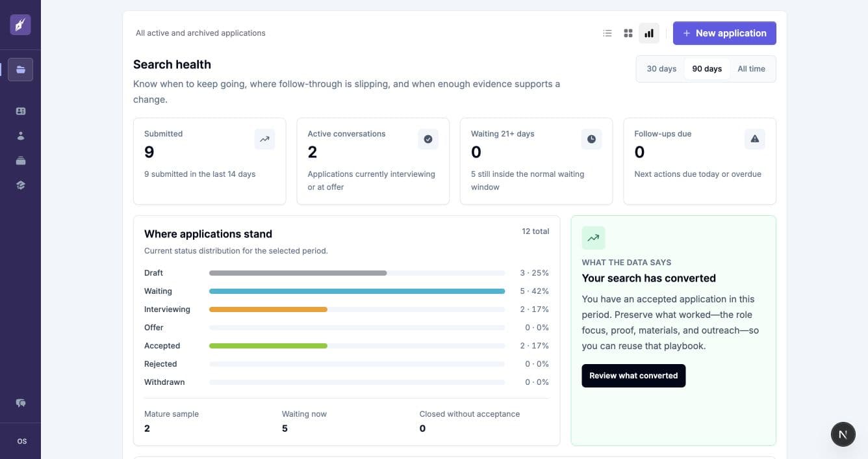Open the ID card sidebar icon
This screenshot has width=868, height=459.
21,111
